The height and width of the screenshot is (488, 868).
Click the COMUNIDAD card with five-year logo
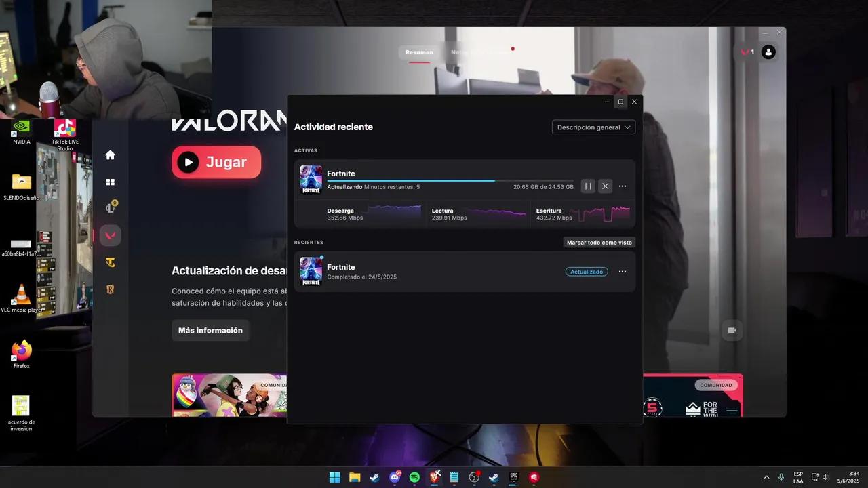click(692, 395)
